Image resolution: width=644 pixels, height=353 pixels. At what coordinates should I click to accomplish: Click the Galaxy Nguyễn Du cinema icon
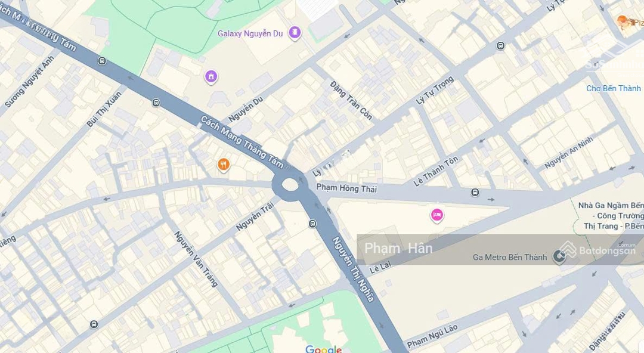pos(295,33)
